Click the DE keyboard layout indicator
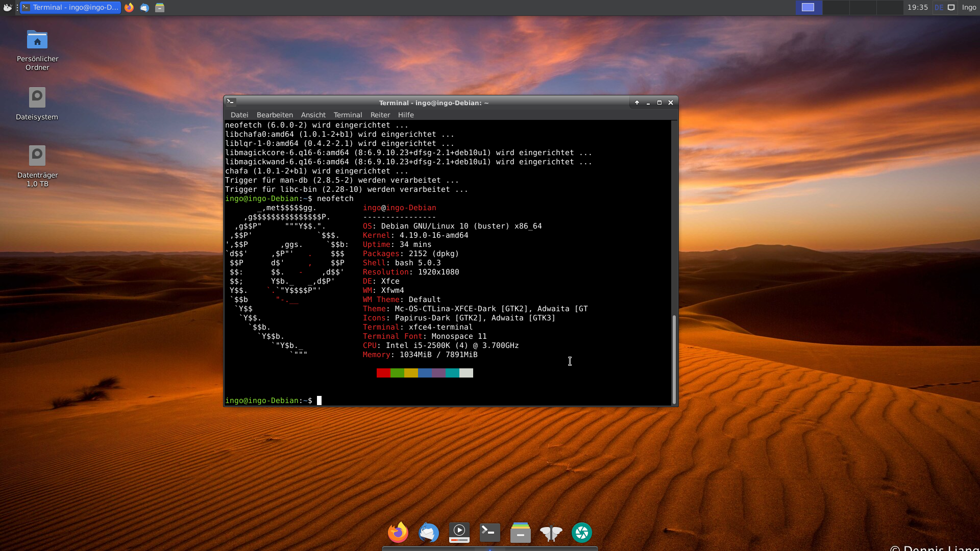 pos(939,7)
